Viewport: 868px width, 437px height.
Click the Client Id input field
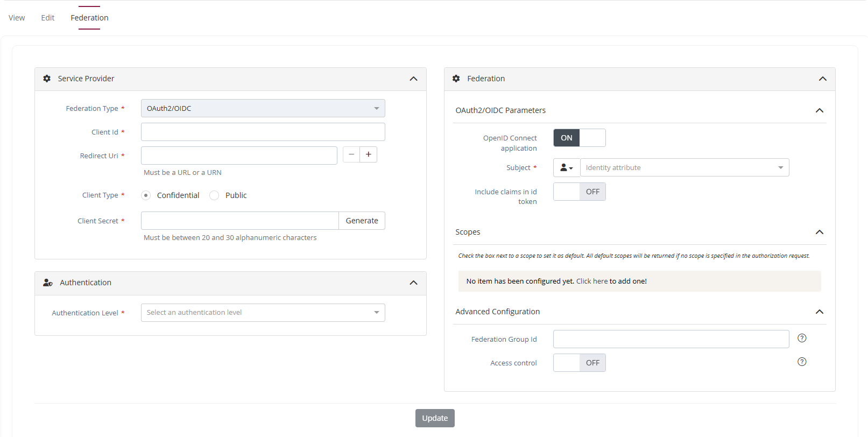[263, 132]
